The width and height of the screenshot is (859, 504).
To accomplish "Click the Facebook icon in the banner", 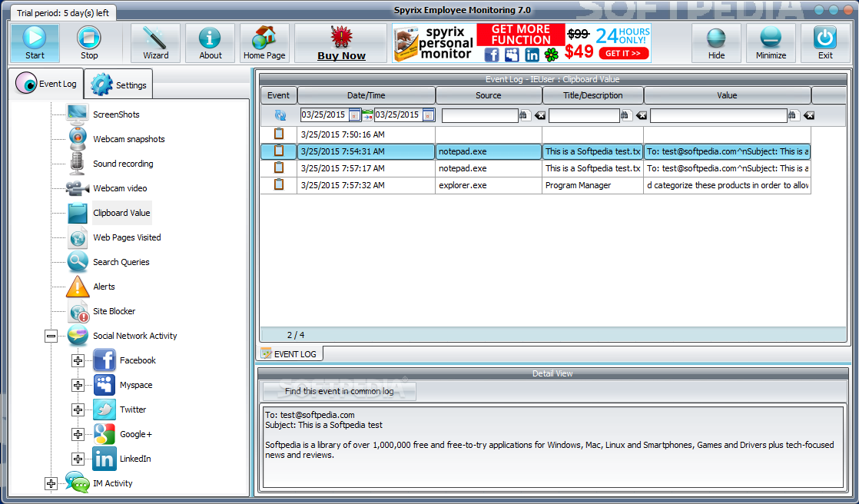I will (x=492, y=55).
